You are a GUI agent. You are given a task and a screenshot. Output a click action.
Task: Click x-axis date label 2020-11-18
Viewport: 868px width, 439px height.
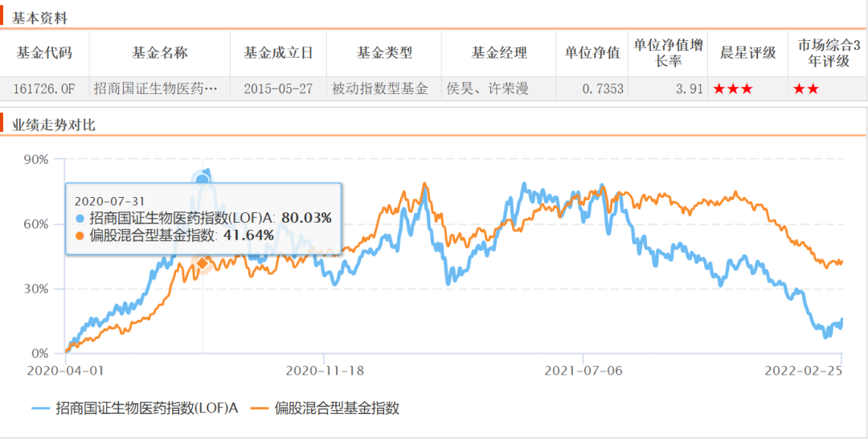tap(325, 371)
